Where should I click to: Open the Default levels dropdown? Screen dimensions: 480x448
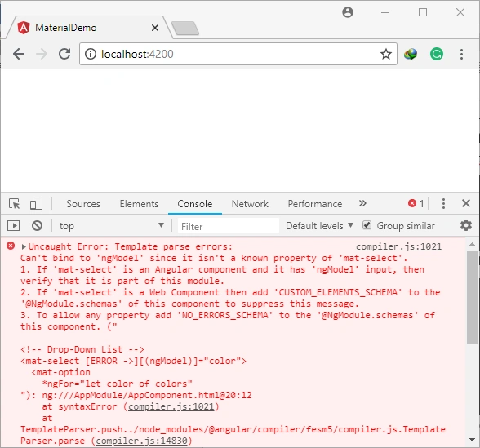tap(320, 226)
